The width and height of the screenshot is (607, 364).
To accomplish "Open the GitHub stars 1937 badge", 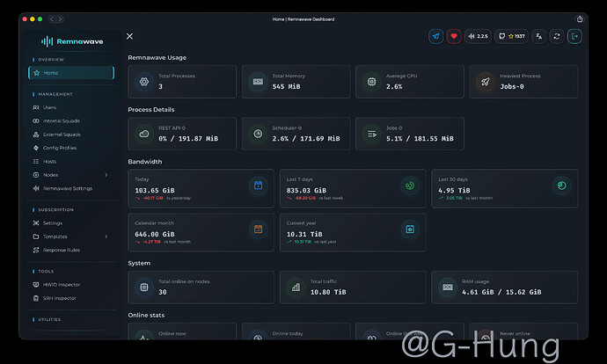I will [511, 36].
